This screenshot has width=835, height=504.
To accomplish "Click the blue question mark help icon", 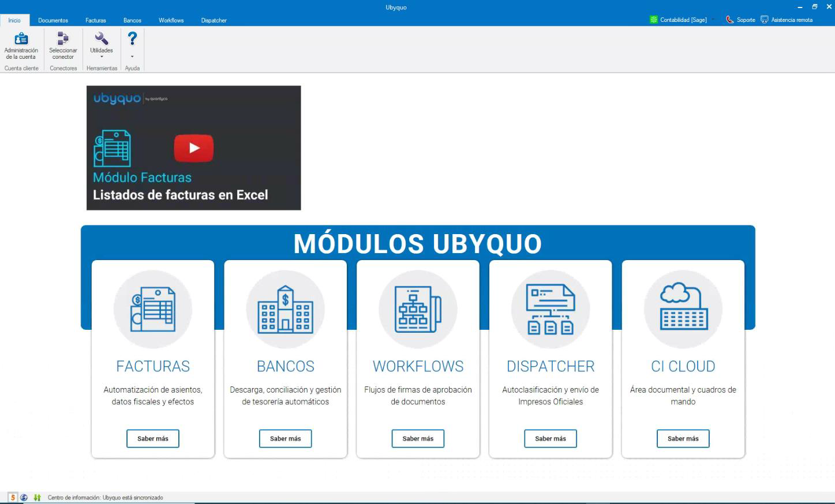I will [132, 39].
